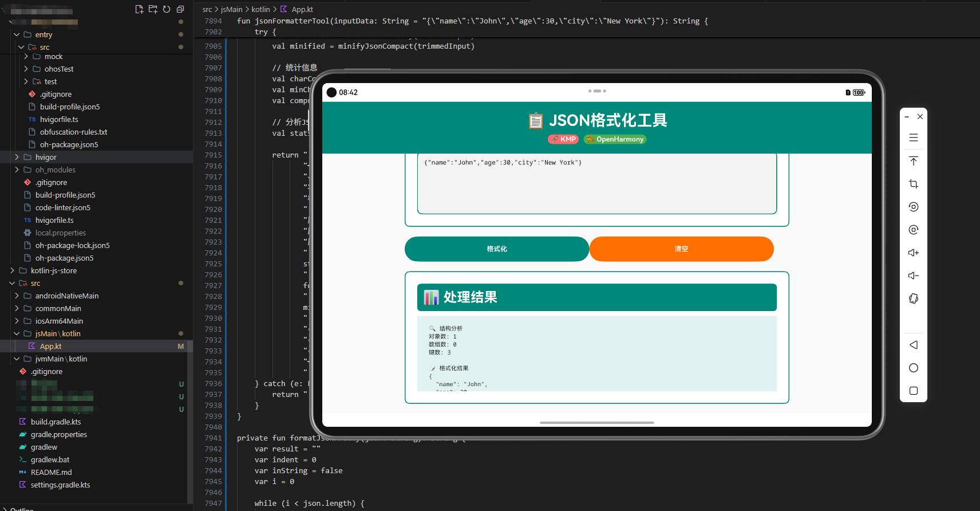Open gradlew.bat file

pos(50,459)
